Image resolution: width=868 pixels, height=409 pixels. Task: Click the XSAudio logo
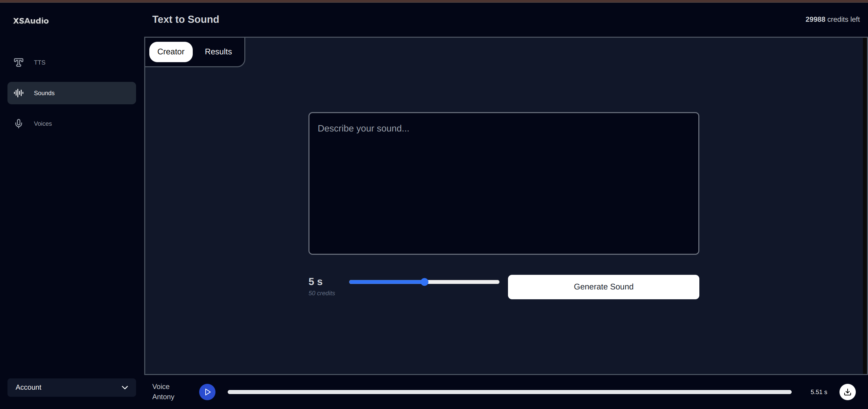(x=31, y=21)
